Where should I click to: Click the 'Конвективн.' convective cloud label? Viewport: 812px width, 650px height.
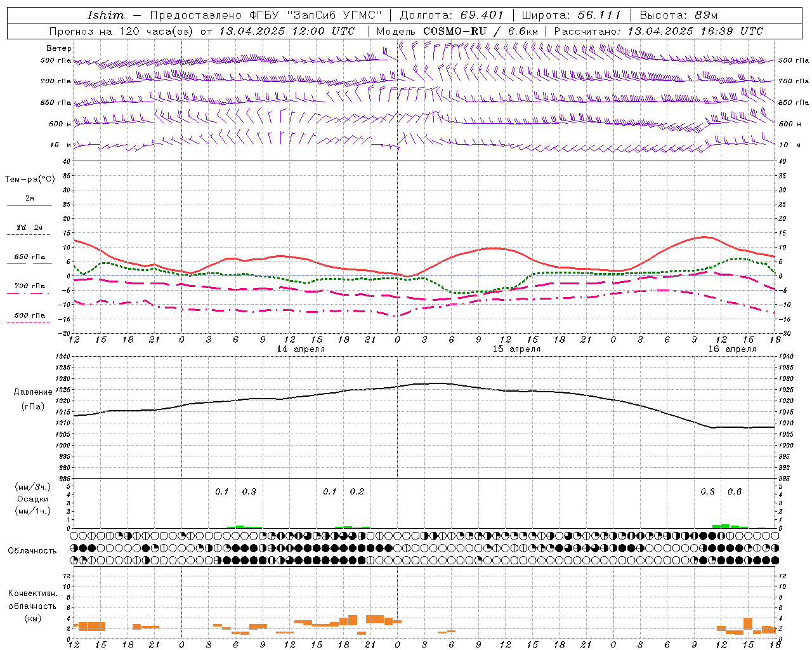(33, 594)
